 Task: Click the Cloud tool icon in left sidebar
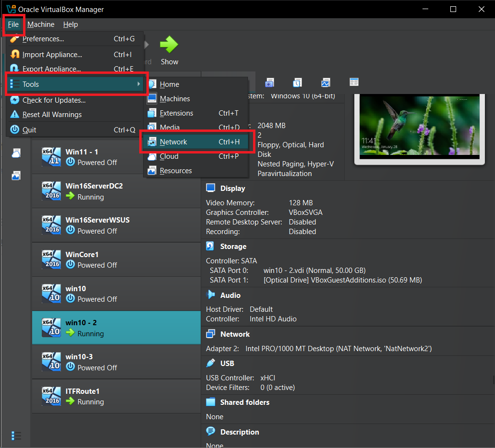[16, 153]
